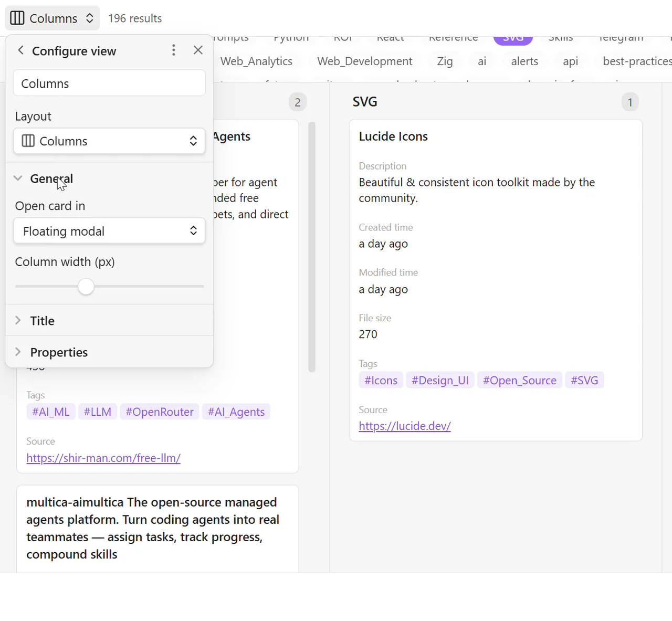Viewport: 672px width, 621px height.
Task: Click the SVG column count badge 1
Action: (x=630, y=102)
